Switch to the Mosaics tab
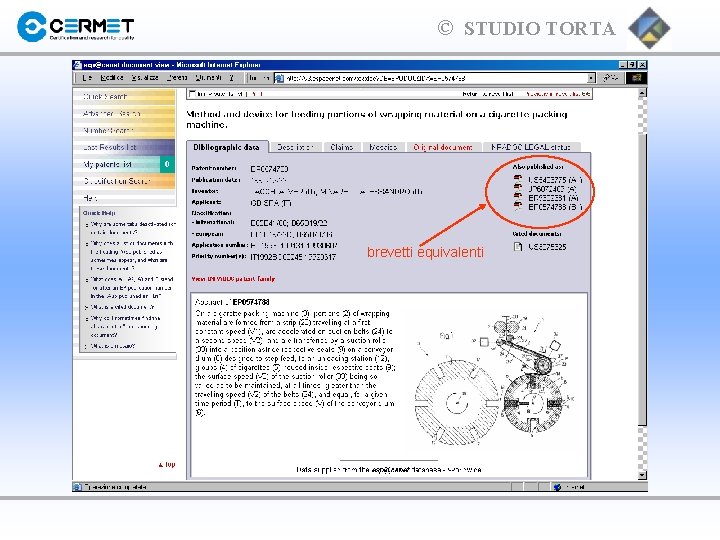This screenshot has width=720, height=540. [x=383, y=147]
